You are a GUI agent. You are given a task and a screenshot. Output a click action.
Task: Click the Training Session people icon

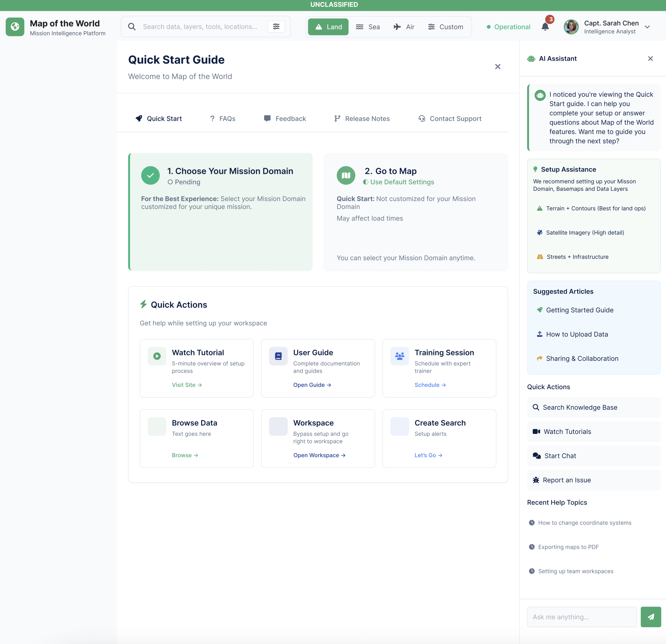point(399,356)
